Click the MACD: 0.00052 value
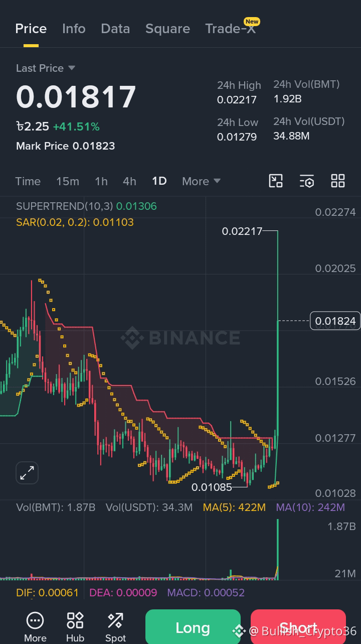This screenshot has width=361, height=644. coord(206,593)
